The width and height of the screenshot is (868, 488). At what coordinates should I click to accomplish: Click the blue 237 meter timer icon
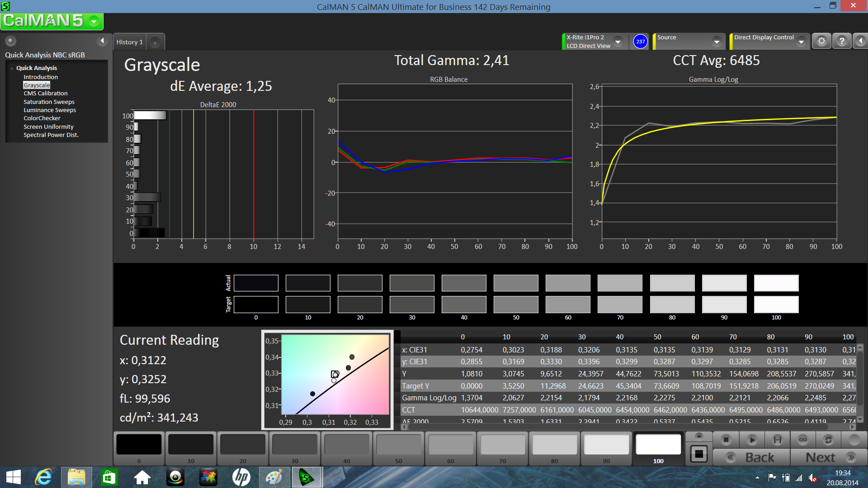pos(640,42)
